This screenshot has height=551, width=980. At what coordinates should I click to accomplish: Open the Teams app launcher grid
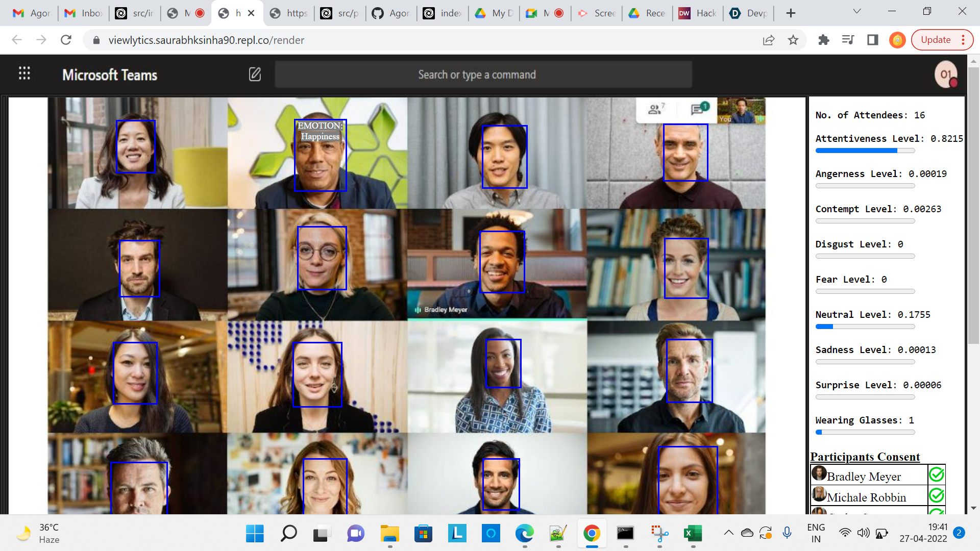(24, 73)
